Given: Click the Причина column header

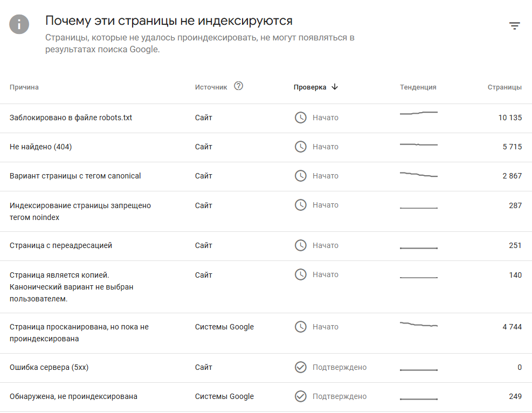Looking at the screenshot, I should click(x=24, y=87).
